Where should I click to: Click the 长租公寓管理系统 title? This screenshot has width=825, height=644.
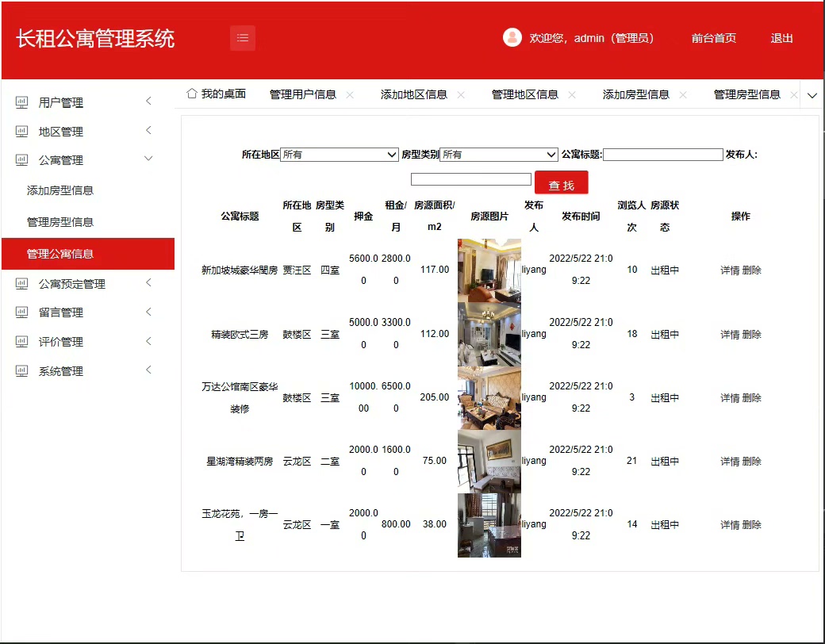95,38
